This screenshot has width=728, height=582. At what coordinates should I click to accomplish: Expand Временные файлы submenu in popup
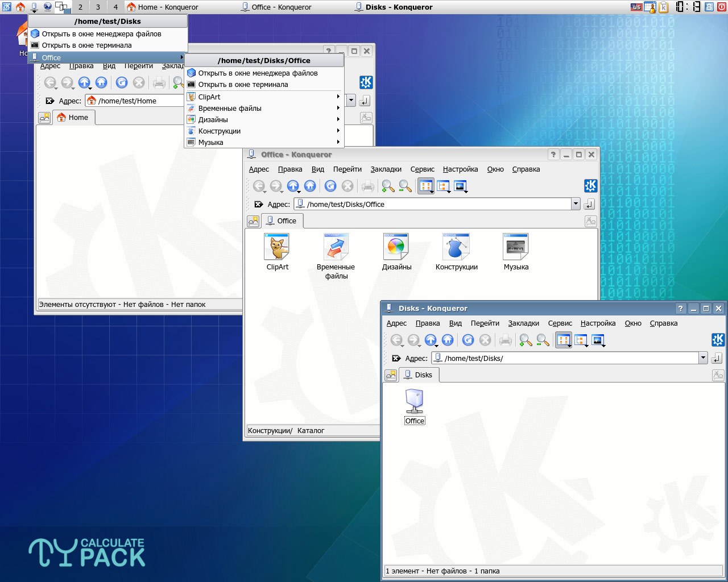click(x=264, y=108)
